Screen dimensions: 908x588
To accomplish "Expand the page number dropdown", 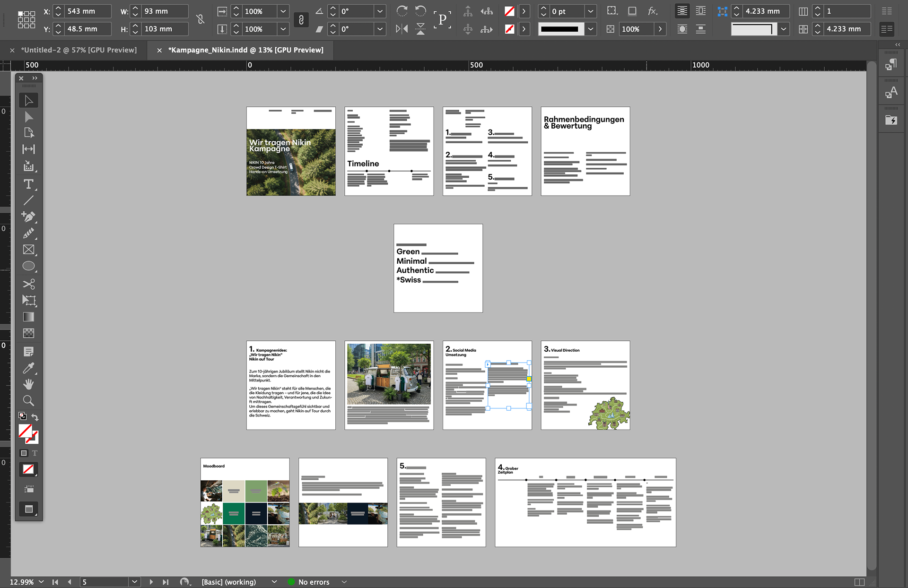I will click(134, 582).
